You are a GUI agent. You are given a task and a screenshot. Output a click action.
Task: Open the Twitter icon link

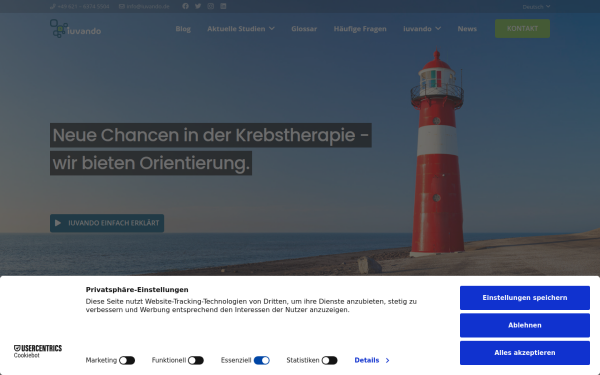click(x=198, y=6)
